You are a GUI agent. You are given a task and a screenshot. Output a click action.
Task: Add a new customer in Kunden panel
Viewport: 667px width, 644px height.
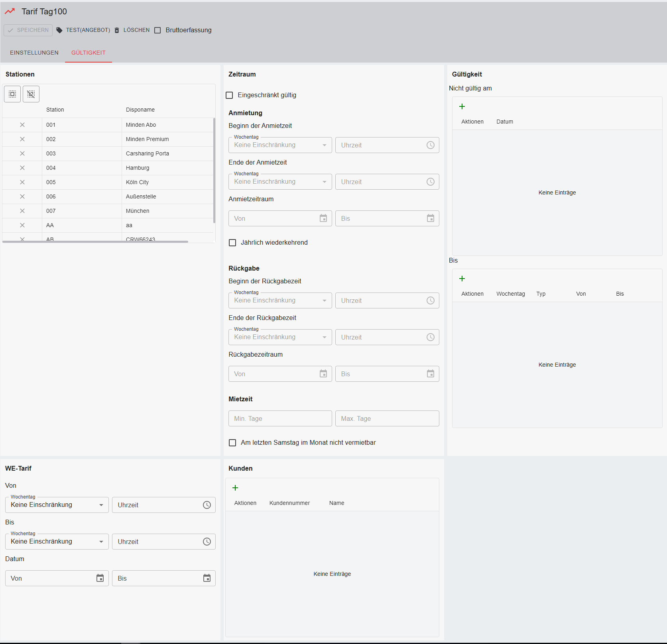pyautogui.click(x=235, y=488)
